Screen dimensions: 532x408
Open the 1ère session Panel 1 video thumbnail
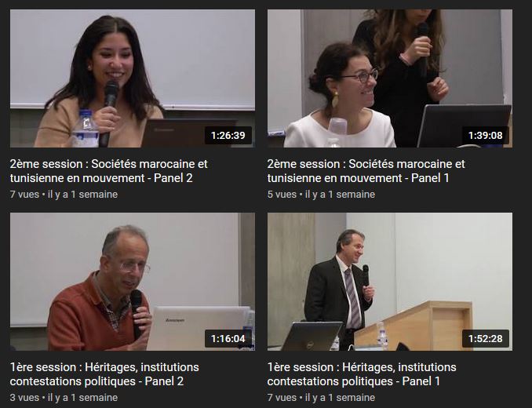click(x=390, y=282)
